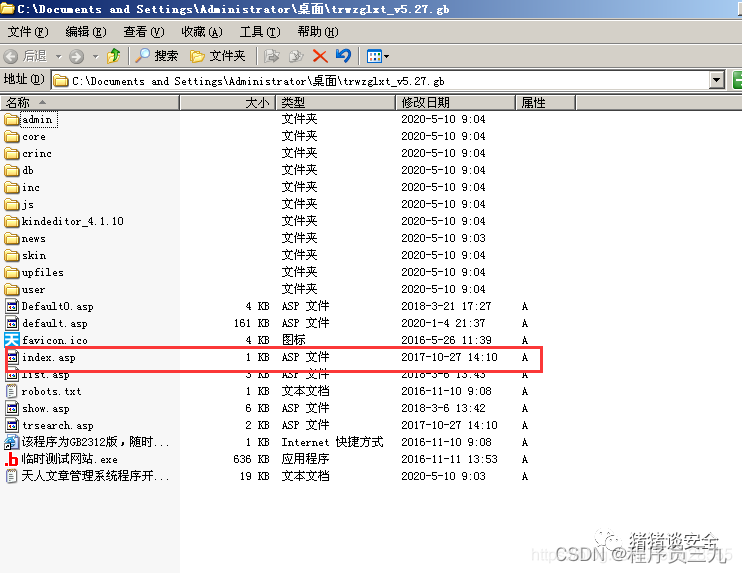Viewport: 742px width, 573px height.
Task: Click the 636 KB size value
Action: [251, 459]
